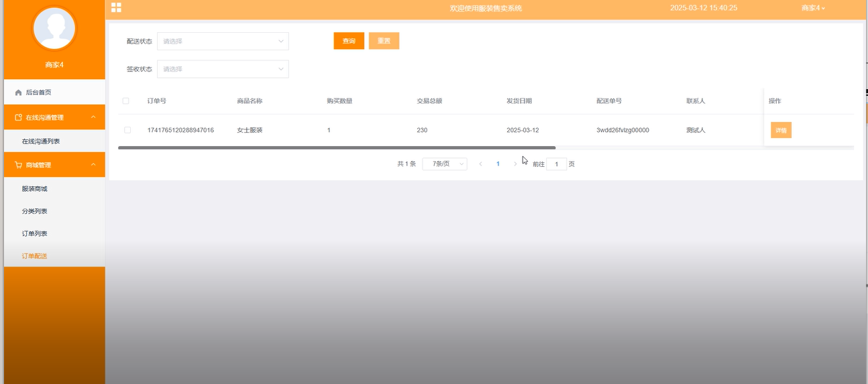
Task: Click the 详情 button in order row
Action: (x=781, y=130)
